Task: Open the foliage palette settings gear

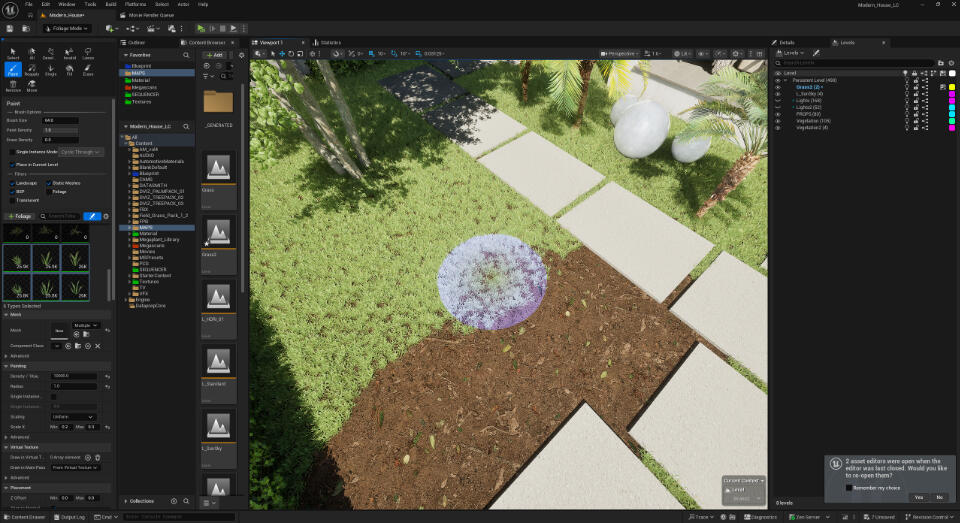Action: (106, 216)
